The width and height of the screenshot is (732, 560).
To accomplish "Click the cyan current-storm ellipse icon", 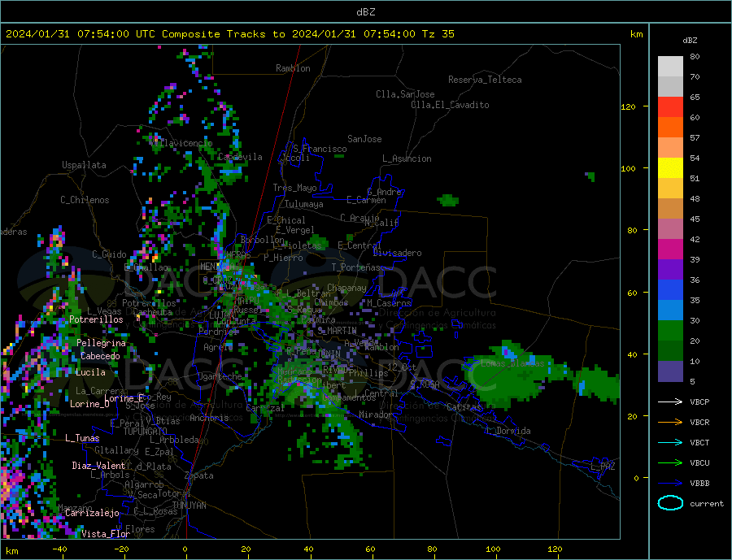I will coord(670,503).
